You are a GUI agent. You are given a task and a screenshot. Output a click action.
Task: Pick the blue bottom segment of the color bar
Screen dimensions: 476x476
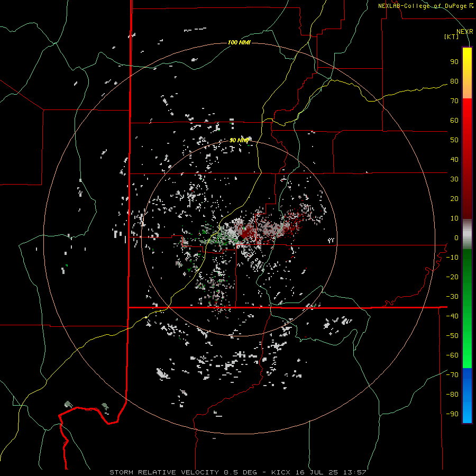tap(467, 395)
